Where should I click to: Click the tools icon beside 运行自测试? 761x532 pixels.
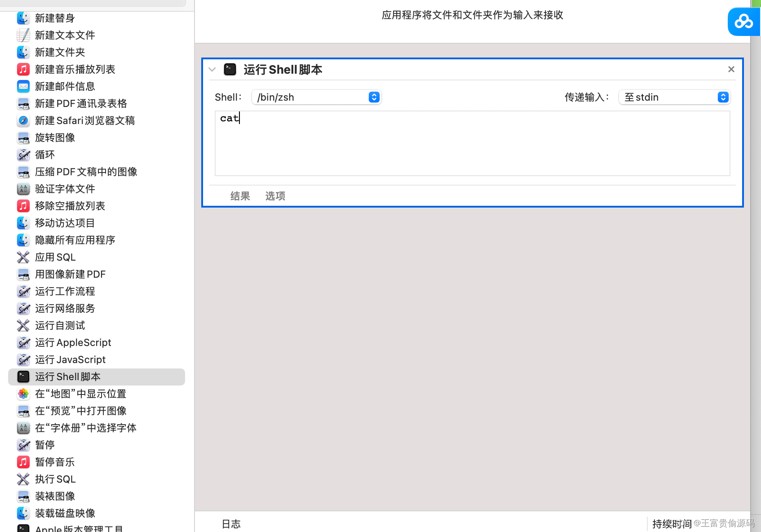pos(23,325)
